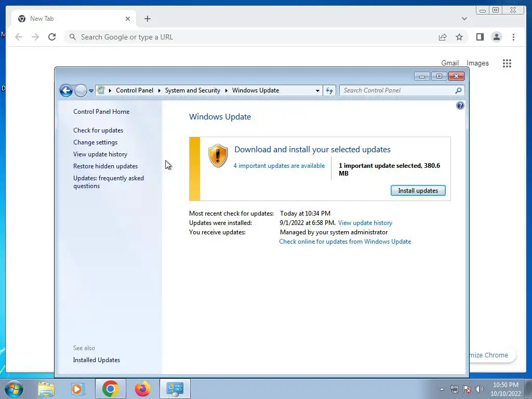Open a new Chrome tab

[147, 19]
